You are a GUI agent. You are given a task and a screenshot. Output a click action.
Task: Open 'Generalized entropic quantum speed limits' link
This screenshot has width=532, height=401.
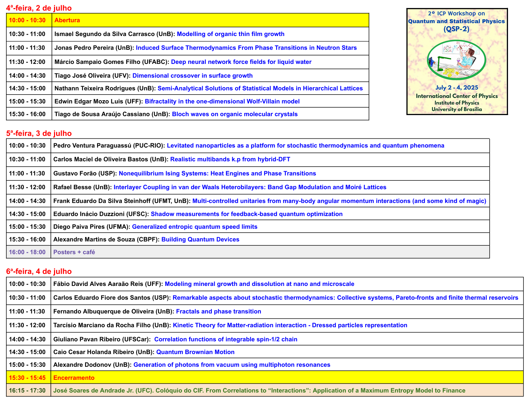195,227
